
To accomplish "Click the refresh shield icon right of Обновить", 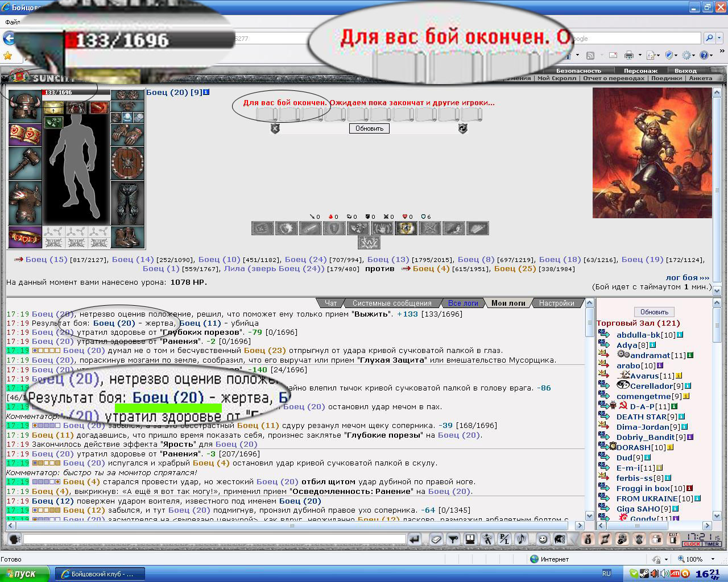I will click(x=463, y=128).
